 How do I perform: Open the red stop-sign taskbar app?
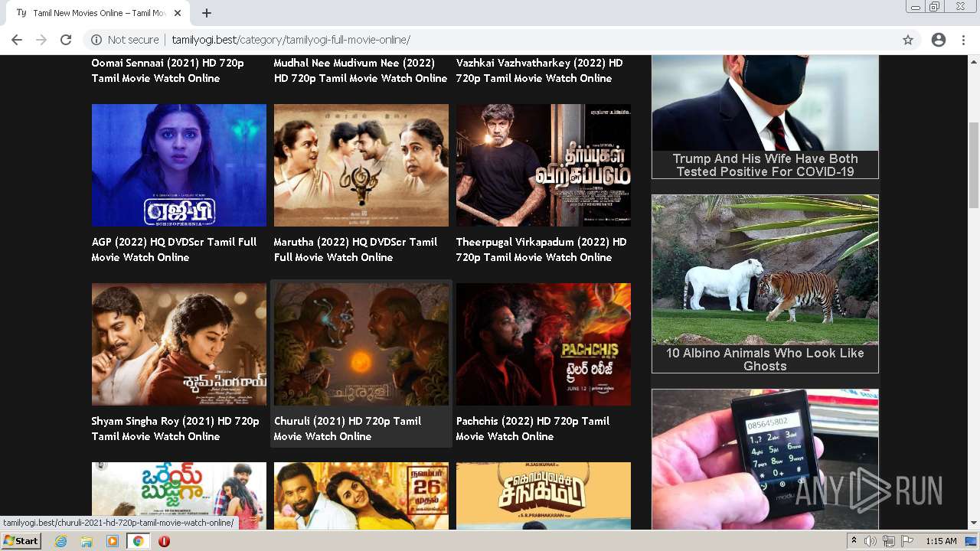pos(164,541)
